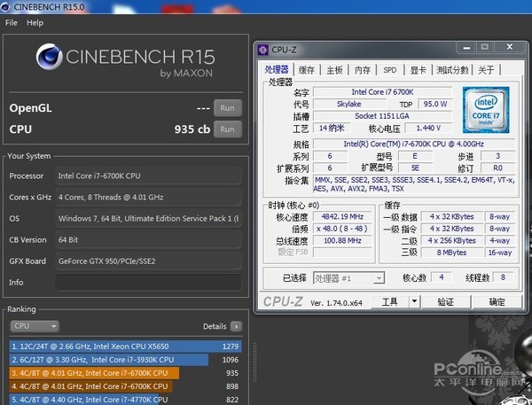This screenshot has width=532, height=405.
Task: Switch to CPU-Z 主板 tab
Action: click(334, 70)
